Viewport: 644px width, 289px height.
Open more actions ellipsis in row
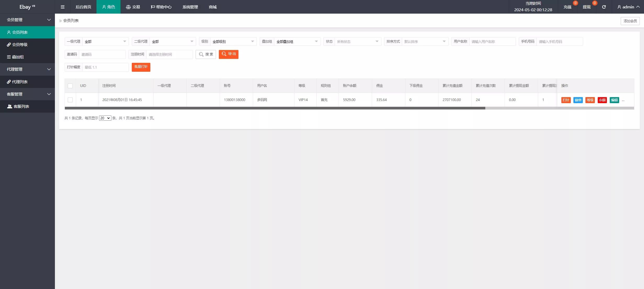click(623, 100)
